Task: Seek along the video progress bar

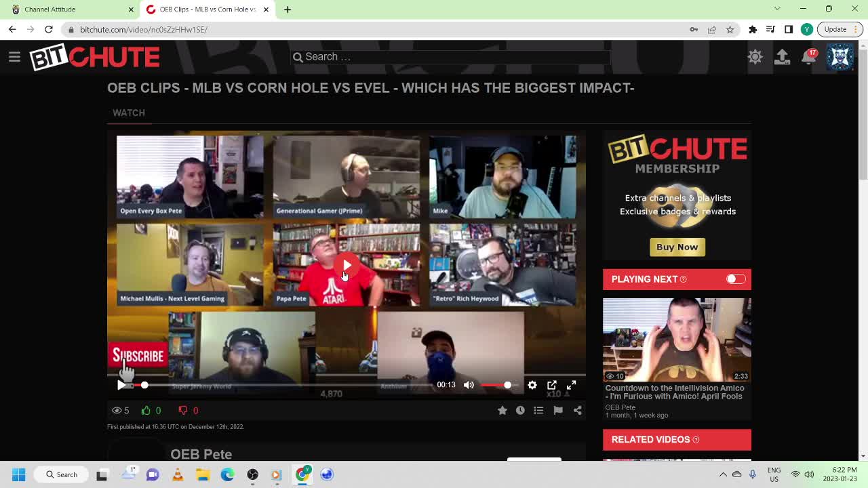Action: (x=285, y=385)
